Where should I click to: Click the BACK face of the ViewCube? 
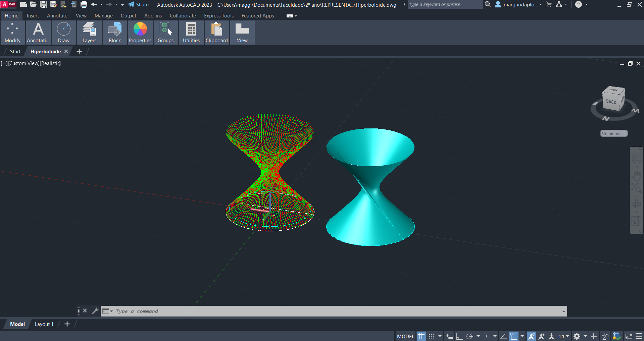[611, 102]
